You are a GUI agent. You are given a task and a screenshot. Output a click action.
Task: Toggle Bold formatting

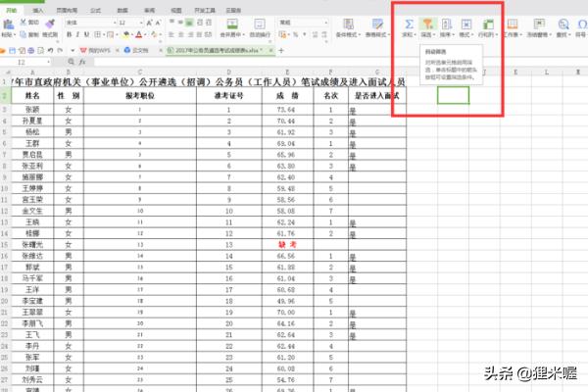click(x=69, y=34)
